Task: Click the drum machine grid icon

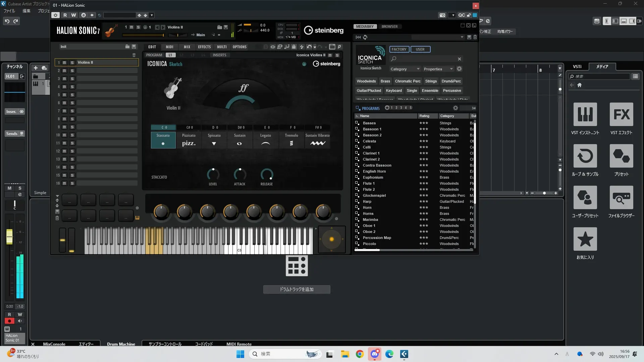Action: 297,266
